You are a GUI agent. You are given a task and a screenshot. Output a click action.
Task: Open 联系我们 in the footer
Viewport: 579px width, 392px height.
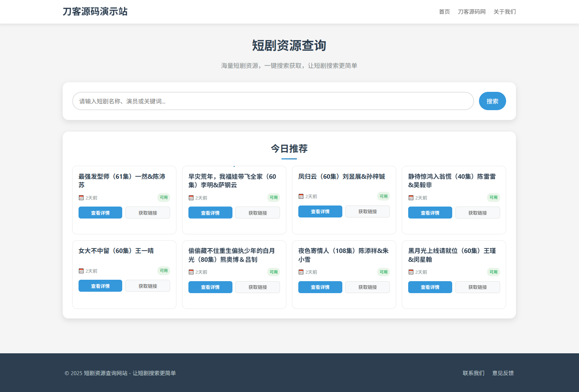(x=473, y=373)
